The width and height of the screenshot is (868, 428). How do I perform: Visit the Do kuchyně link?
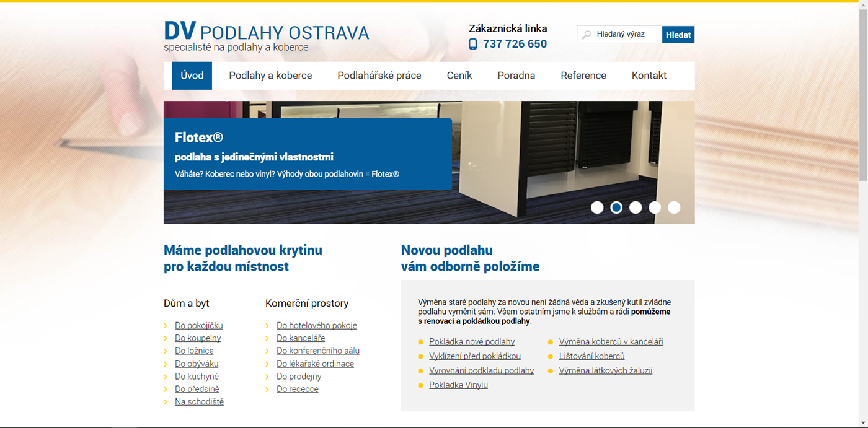coord(197,376)
